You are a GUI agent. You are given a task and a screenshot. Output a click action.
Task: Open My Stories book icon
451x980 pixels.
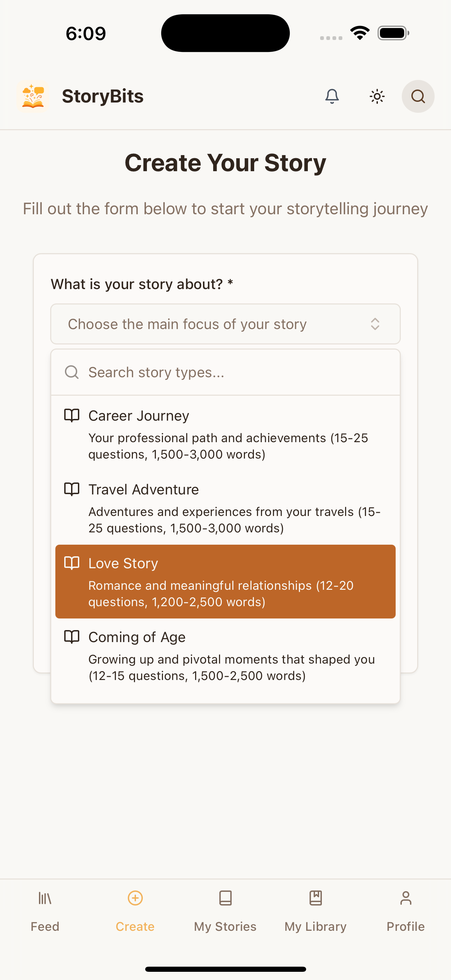225,898
